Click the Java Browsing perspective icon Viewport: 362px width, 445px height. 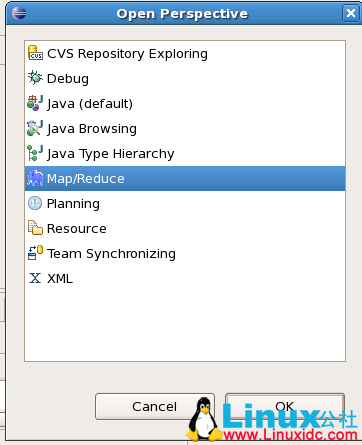(35, 128)
